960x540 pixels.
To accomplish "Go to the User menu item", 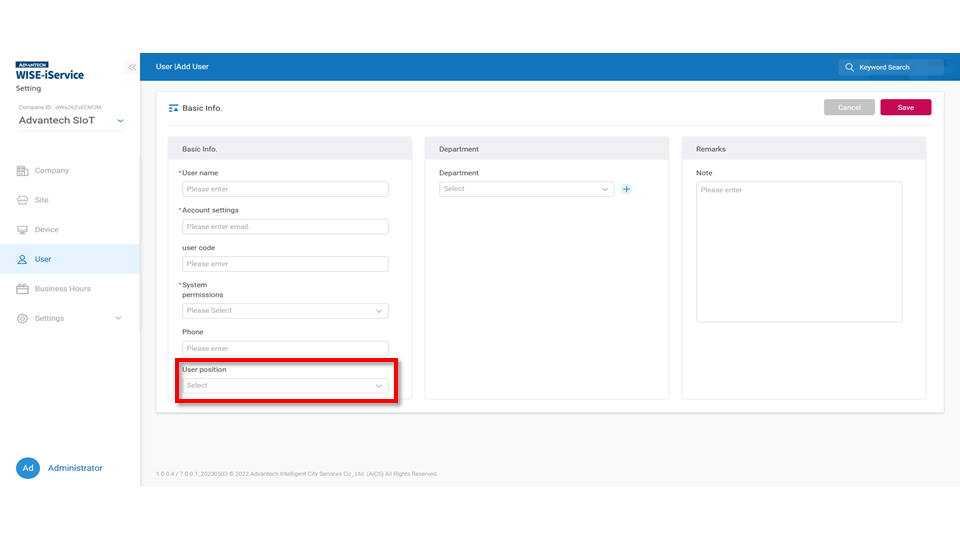I will (x=43, y=259).
